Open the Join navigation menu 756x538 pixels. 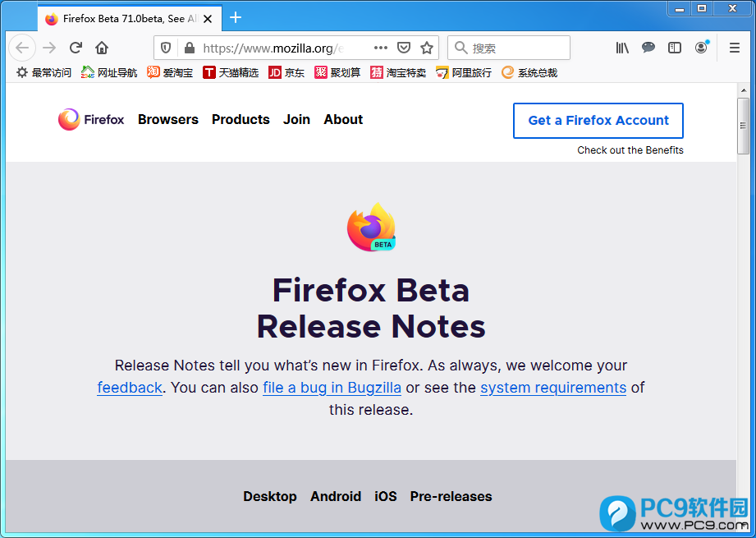tap(296, 119)
